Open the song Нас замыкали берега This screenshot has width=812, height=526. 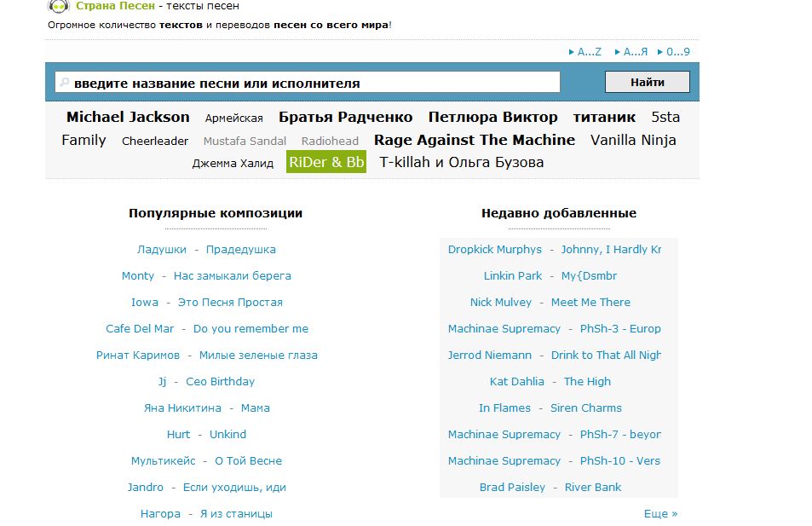(233, 275)
